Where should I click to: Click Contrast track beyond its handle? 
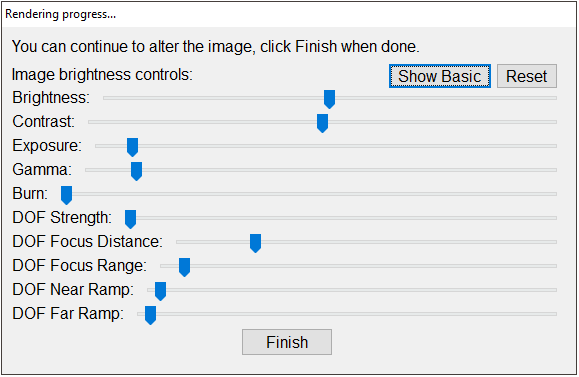[442, 122]
